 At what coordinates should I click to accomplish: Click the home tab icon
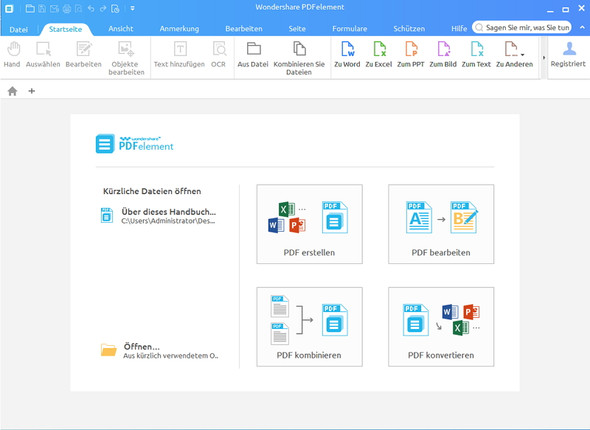point(12,91)
